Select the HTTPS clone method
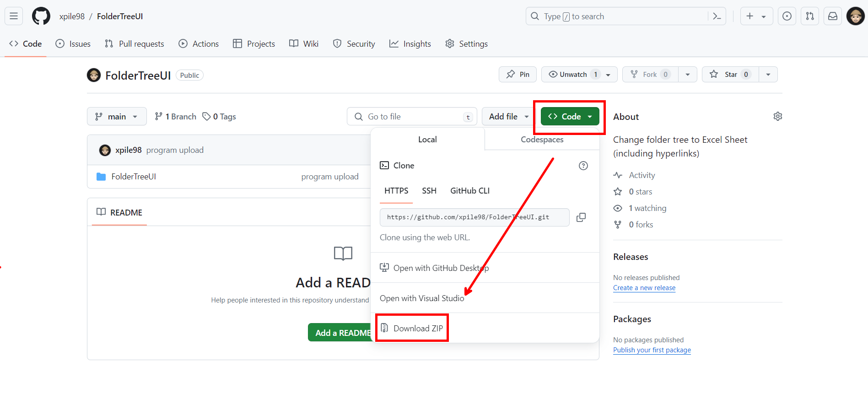 (x=396, y=191)
